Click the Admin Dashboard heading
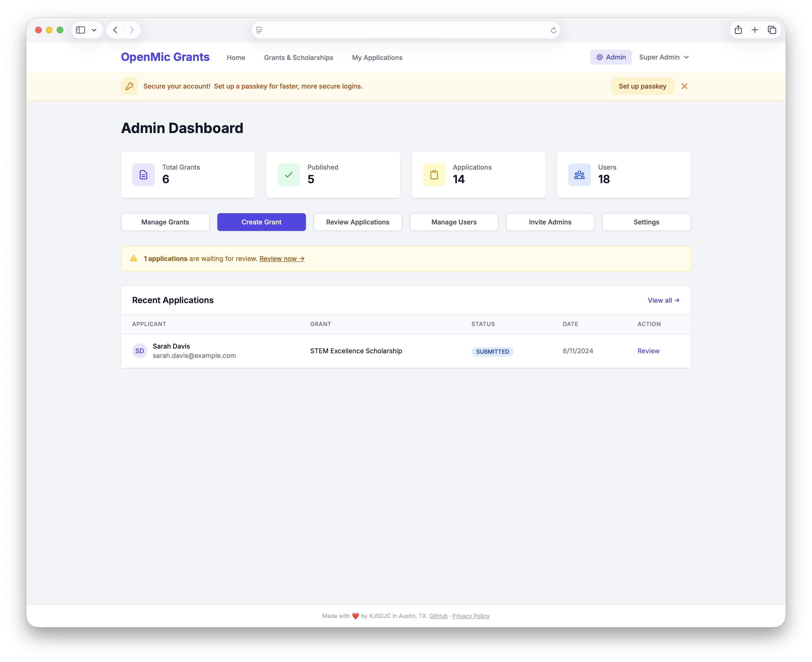Viewport: 812px width, 662px height. 182,128
